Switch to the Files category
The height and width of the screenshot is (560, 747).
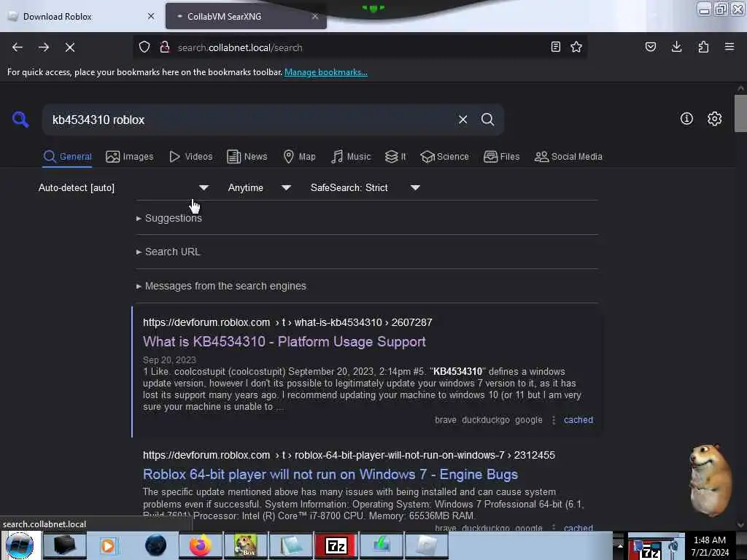pos(501,157)
